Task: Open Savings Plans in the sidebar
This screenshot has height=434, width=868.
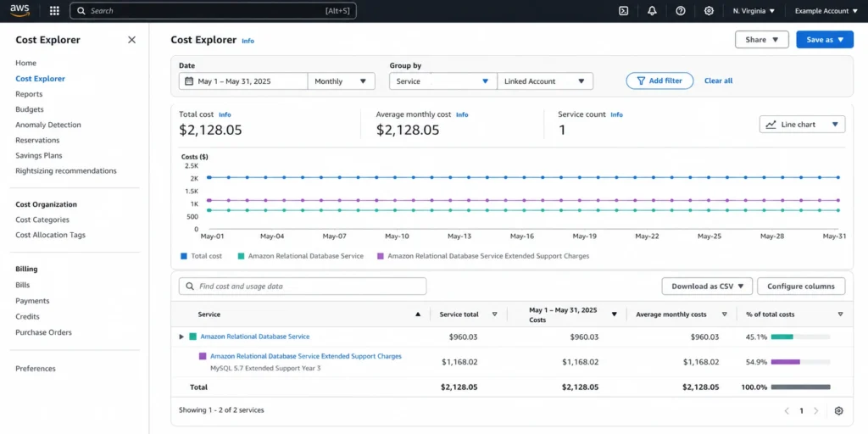Action: coord(39,156)
